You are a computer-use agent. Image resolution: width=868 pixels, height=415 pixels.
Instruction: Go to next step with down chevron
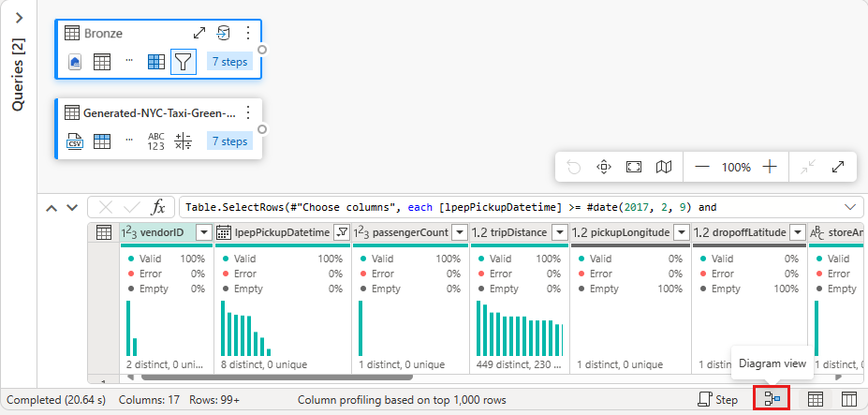click(72, 208)
